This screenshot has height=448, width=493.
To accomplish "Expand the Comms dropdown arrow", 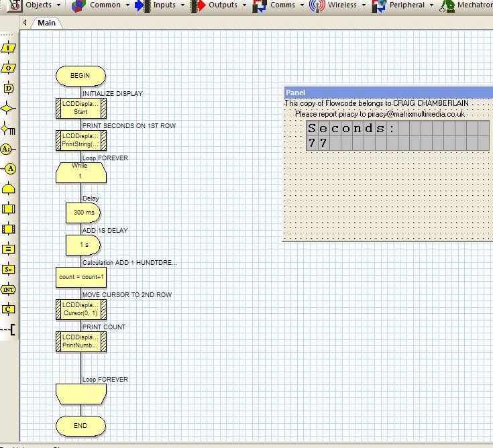I will click(x=302, y=5).
